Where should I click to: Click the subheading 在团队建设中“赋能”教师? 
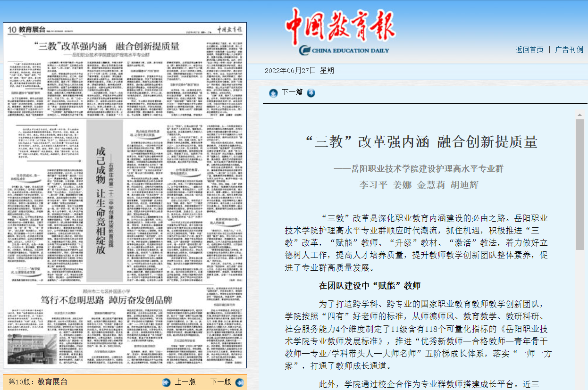click(370, 286)
